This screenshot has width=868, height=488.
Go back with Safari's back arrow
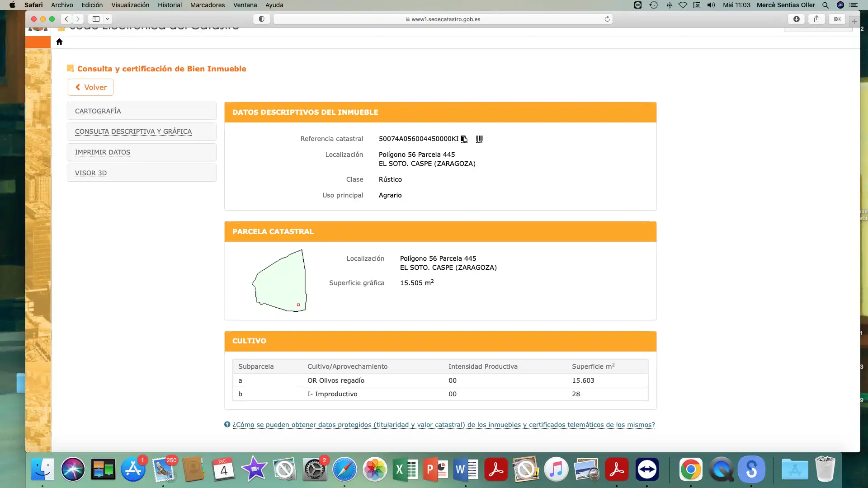pyautogui.click(x=66, y=19)
